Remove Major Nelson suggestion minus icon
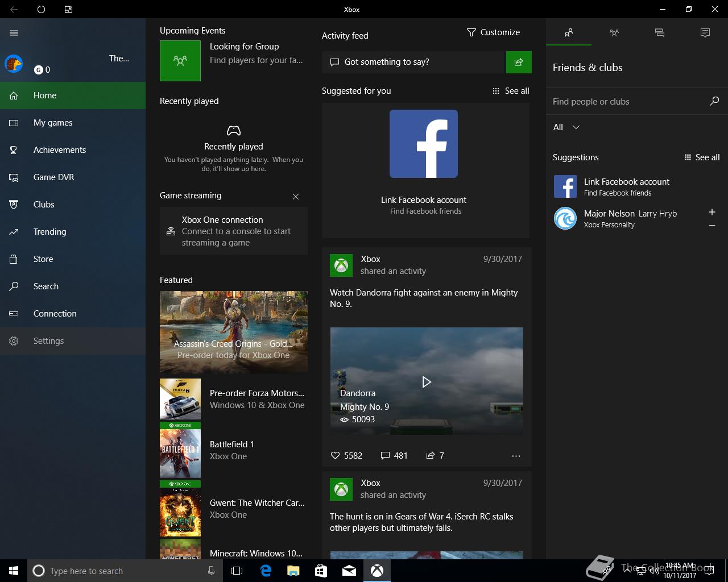The image size is (728, 582). [712, 226]
